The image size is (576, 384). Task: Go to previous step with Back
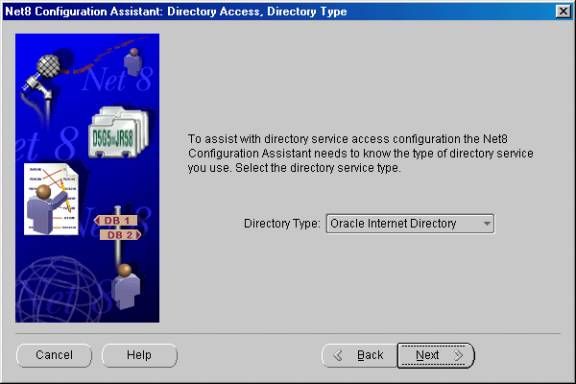[x=359, y=355]
